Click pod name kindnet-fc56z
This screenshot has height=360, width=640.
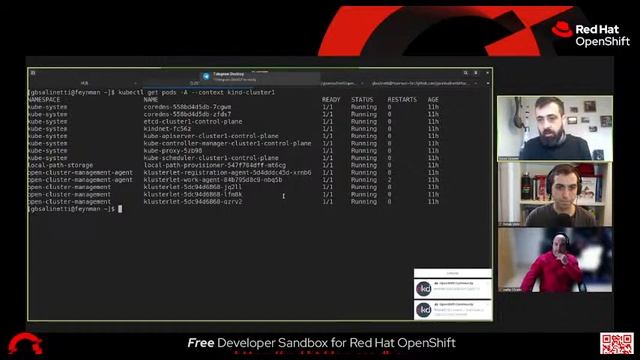point(167,129)
